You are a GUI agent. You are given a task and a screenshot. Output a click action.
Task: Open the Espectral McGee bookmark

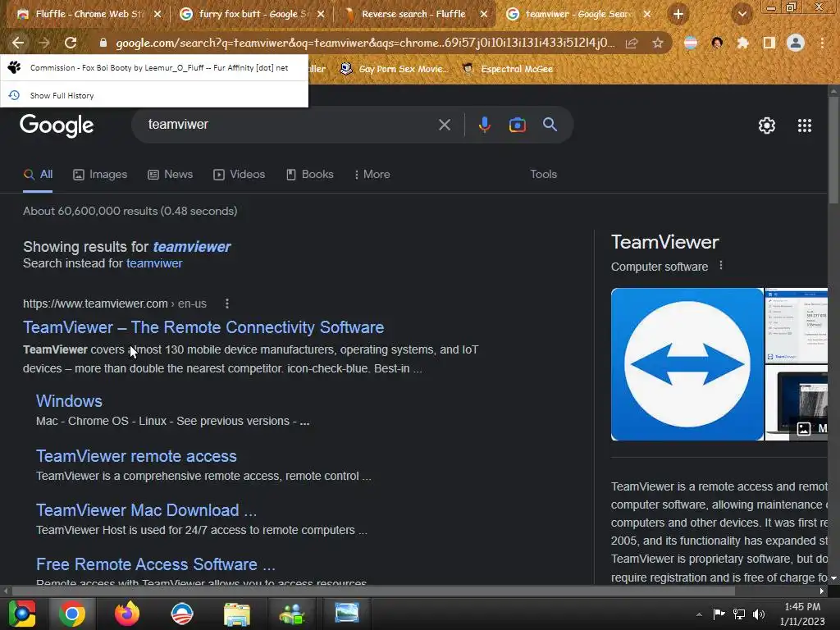[507, 69]
